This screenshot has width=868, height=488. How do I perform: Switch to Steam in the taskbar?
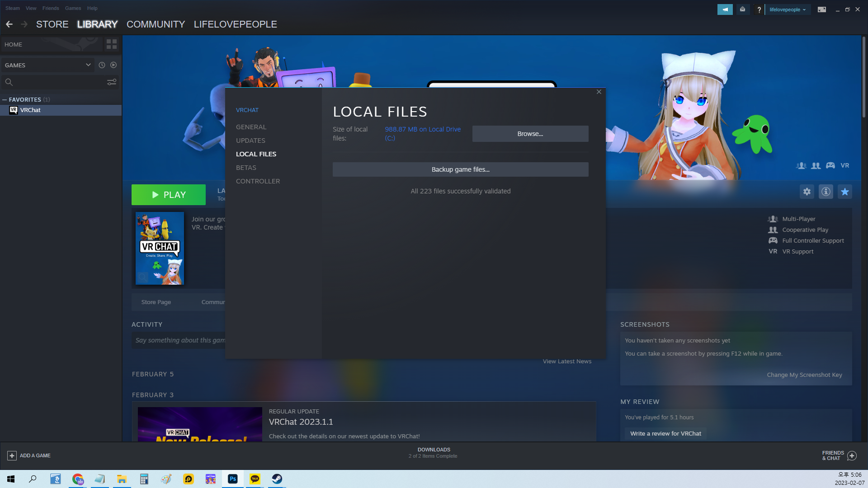click(277, 479)
